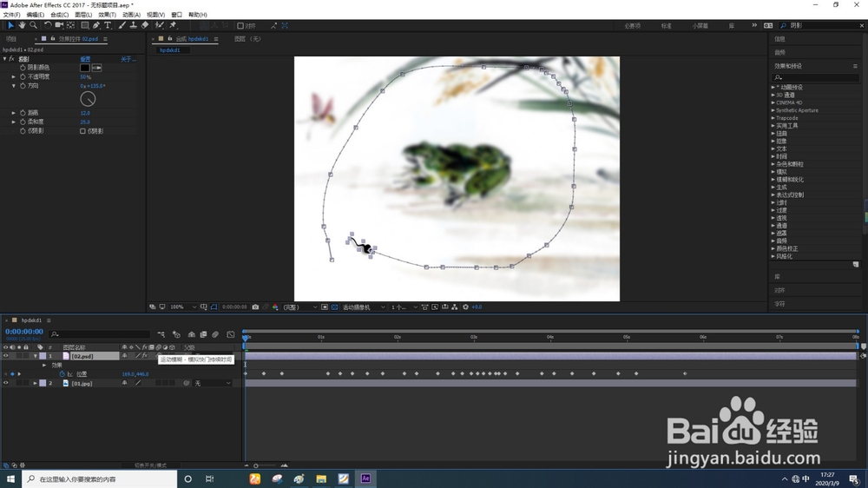Expand the softness property triangle

coord(14,122)
